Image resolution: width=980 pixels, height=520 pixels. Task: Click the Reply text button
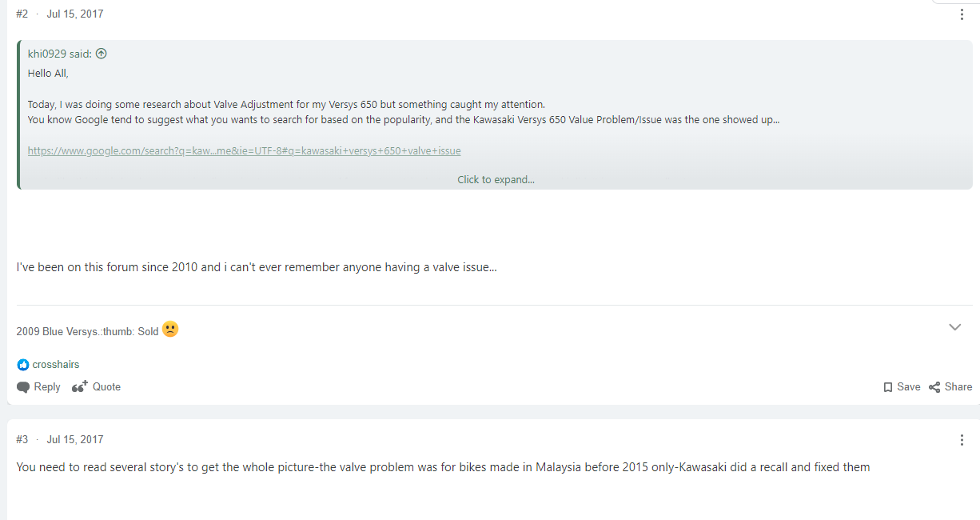47,387
